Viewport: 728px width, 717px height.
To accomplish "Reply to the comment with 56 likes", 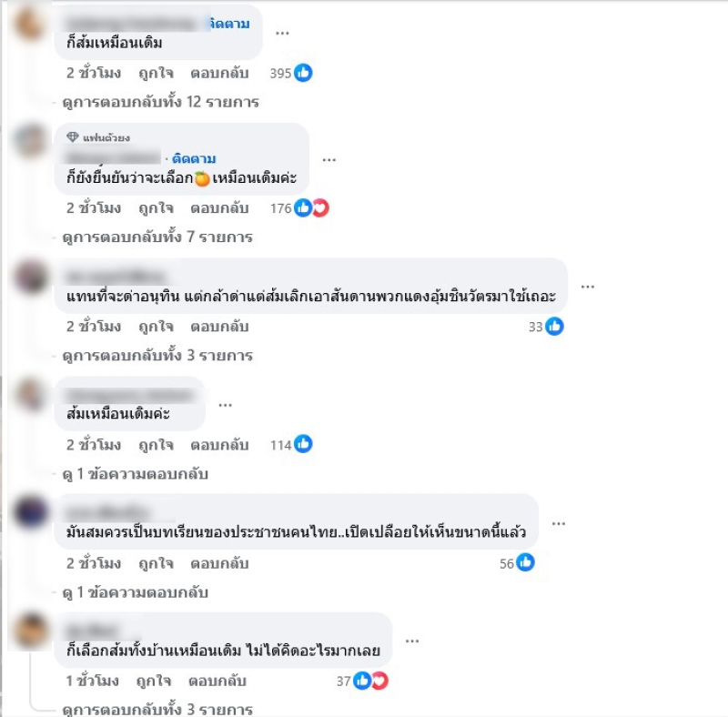I will point(219,563).
